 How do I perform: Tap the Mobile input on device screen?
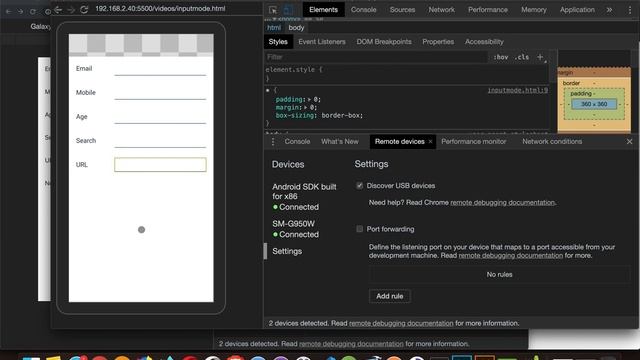160,93
